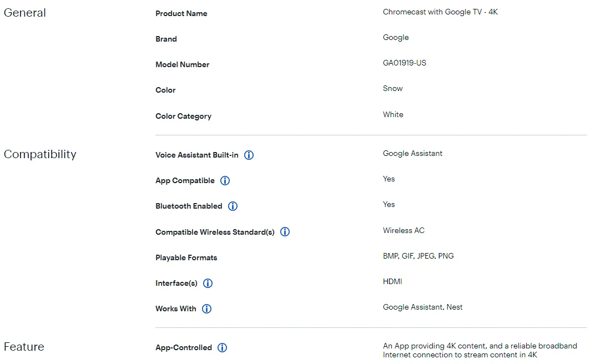
Task: Select the value 'Google Assistant, Nest'
Action: 422,307
